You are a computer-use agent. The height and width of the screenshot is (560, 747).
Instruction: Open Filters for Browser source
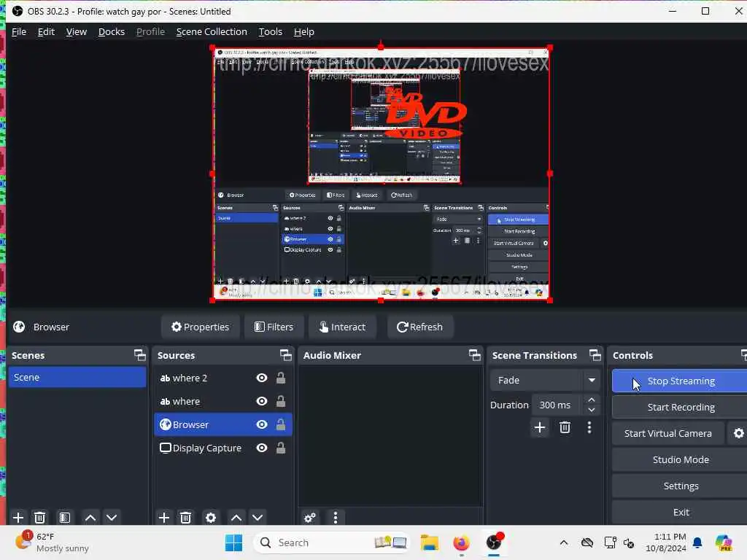tap(274, 327)
